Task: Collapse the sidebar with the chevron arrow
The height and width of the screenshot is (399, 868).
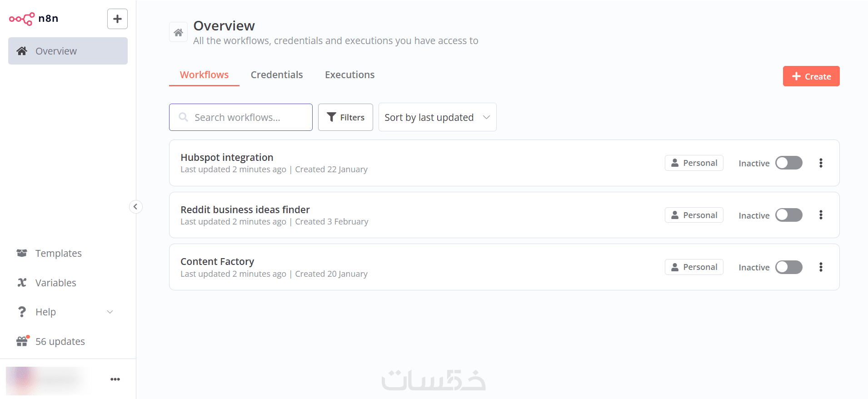Action: [x=135, y=207]
